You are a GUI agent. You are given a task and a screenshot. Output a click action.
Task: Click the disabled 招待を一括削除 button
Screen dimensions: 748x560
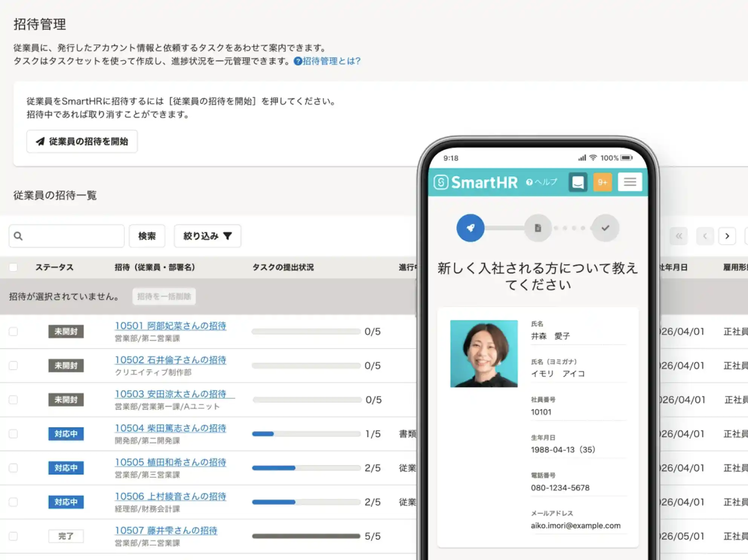(164, 296)
